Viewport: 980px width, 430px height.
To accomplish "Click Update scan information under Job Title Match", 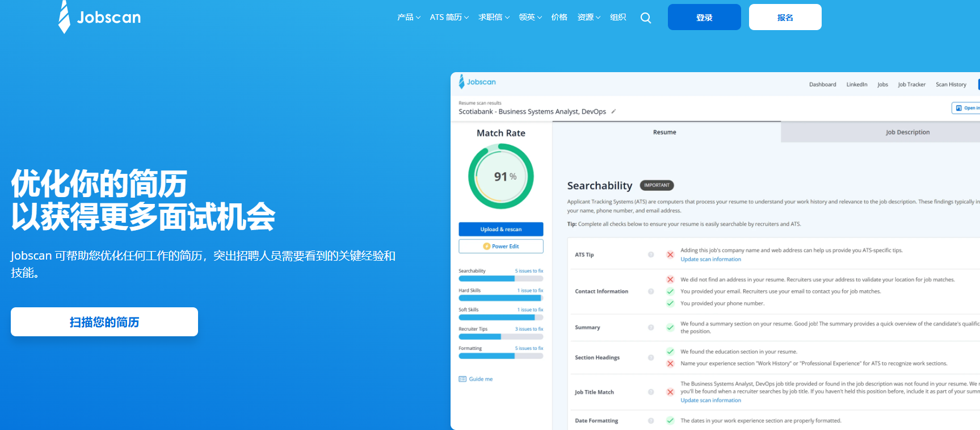I will pyautogui.click(x=710, y=400).
